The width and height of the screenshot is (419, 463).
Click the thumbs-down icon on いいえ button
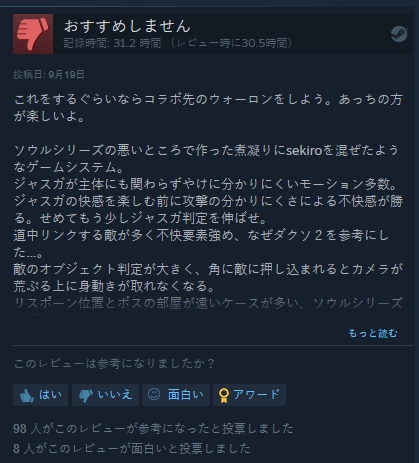click(x=86, y=396)
